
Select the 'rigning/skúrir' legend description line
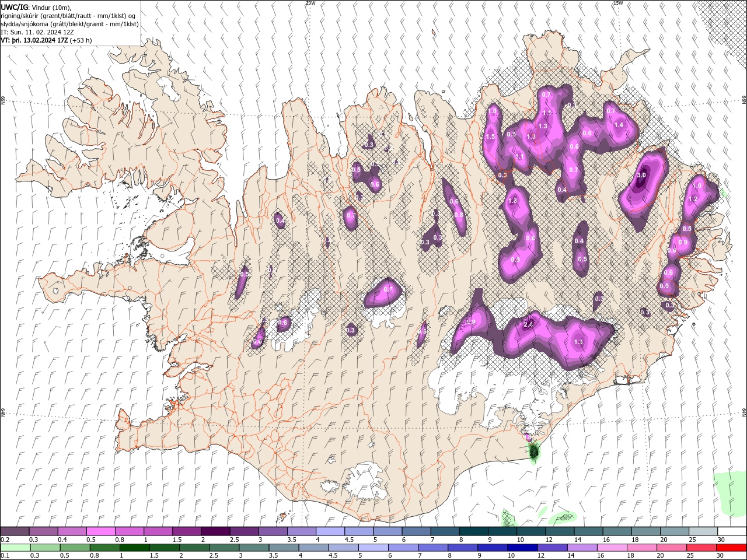69,16
